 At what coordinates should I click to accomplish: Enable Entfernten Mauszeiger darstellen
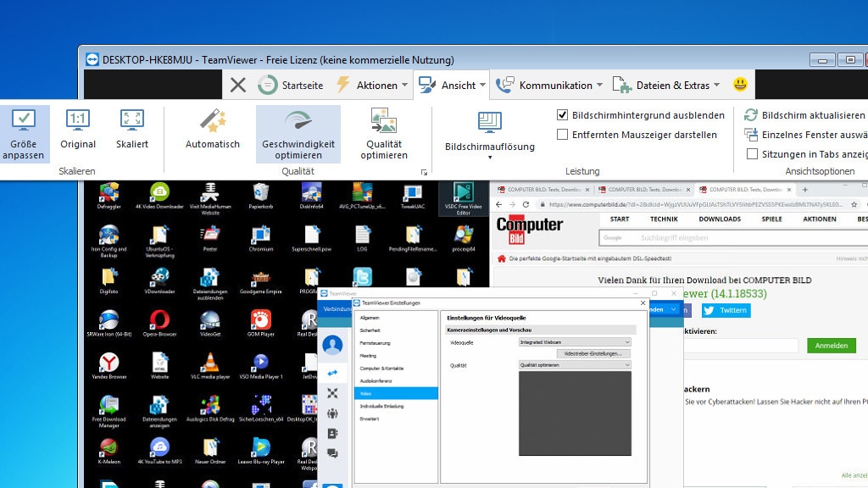(x=563, y=135)
